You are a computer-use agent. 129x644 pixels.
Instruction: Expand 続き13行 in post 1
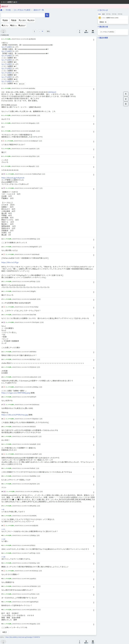pos(22,84)
